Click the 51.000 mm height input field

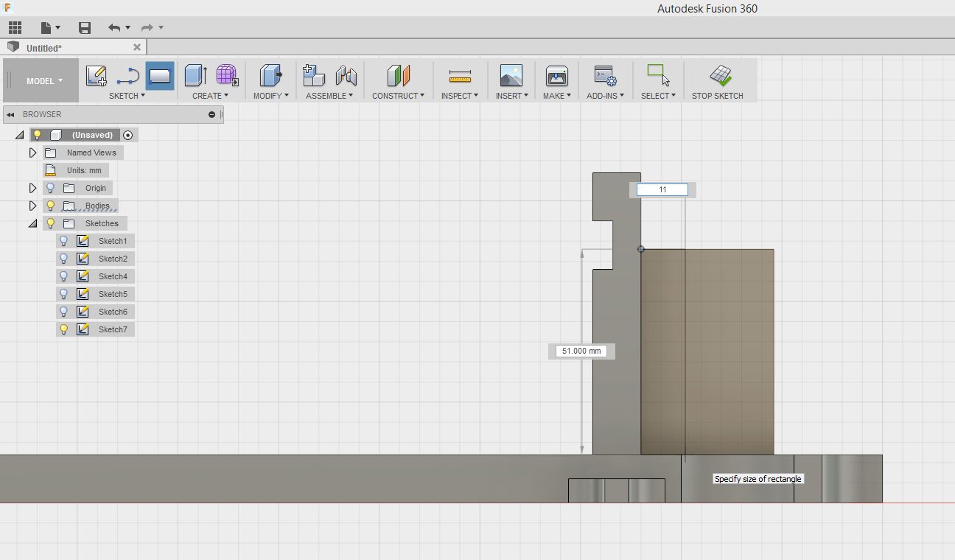pos(582,351)
